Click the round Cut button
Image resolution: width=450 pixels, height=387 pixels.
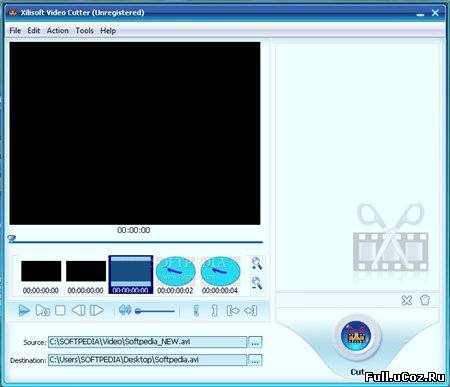pyautogui.click(x=356, y=336)
